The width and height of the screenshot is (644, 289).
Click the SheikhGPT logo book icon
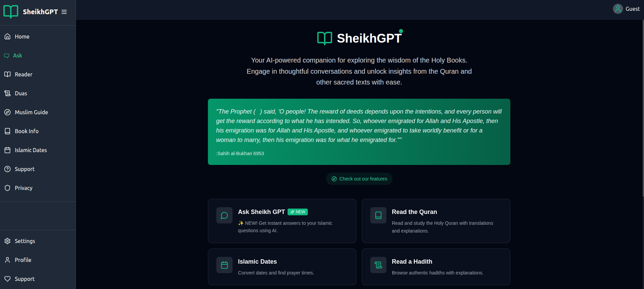point(10,11)
